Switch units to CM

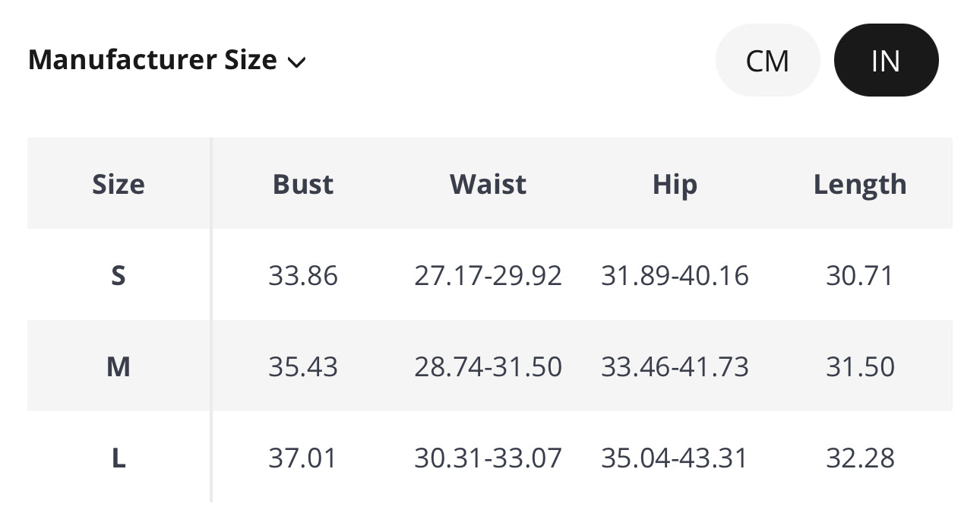pos(767,60)
